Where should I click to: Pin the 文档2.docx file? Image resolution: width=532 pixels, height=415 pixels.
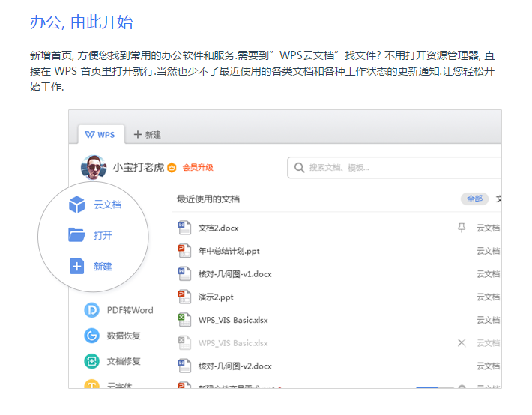[462, 228]
